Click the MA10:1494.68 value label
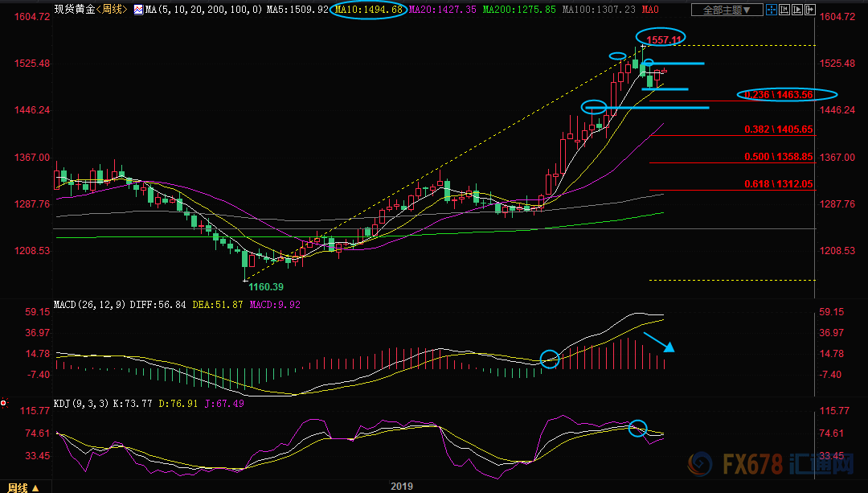868x493 pixels. pos(370,10)
